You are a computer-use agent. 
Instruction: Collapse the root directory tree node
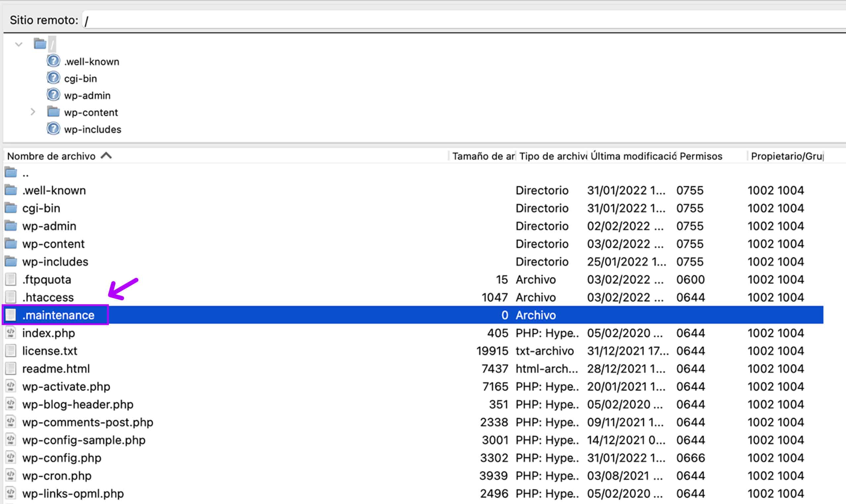click(19, 44)
